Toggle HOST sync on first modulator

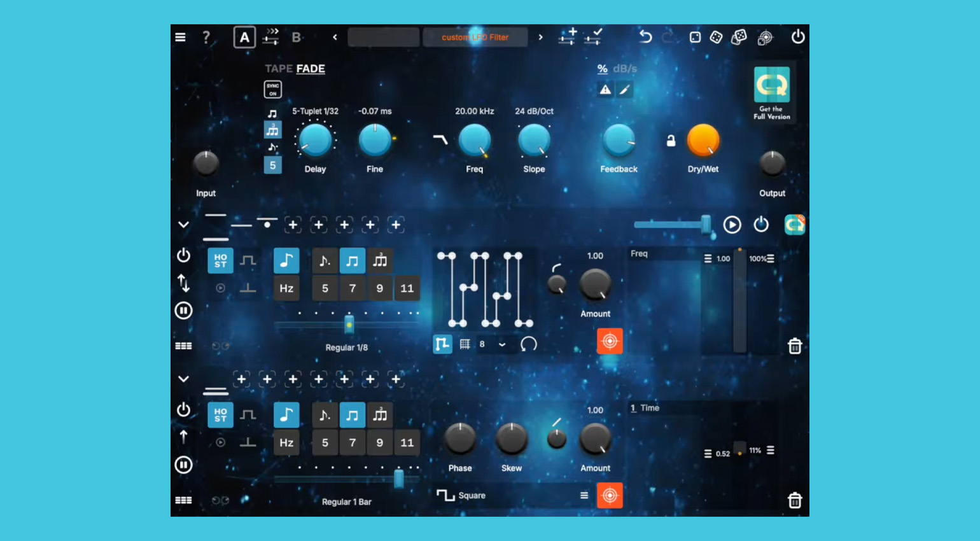coord(220,261)
